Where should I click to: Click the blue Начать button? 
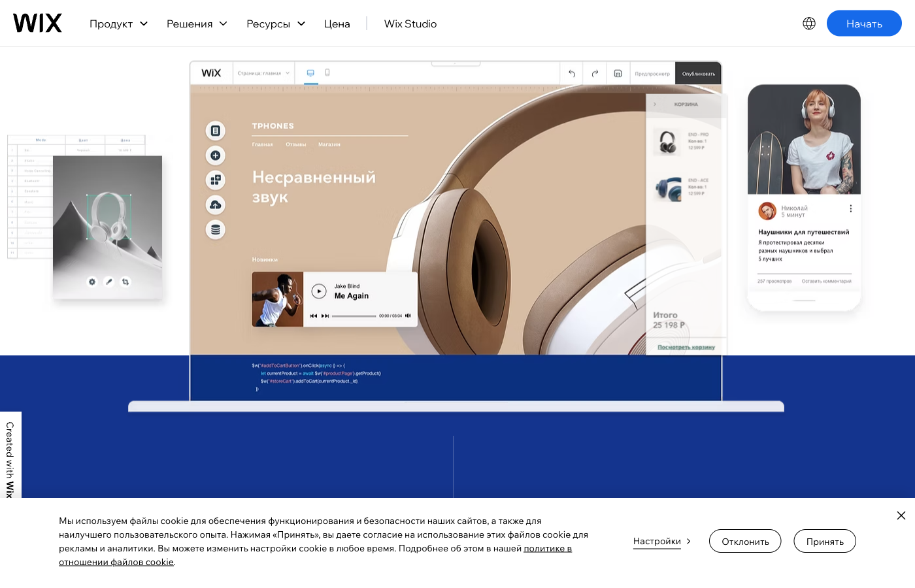[x=864, y=24]
